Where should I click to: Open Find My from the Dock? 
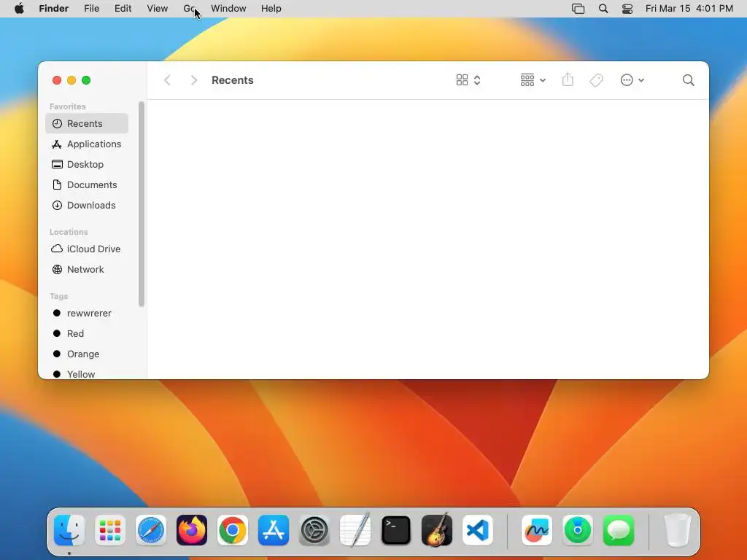578,530
